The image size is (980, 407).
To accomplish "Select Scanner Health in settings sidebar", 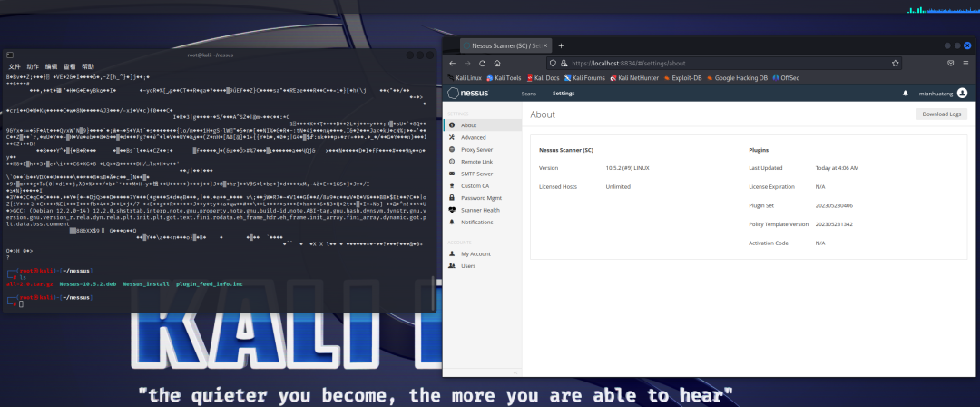I will click(x=481, y=210).
